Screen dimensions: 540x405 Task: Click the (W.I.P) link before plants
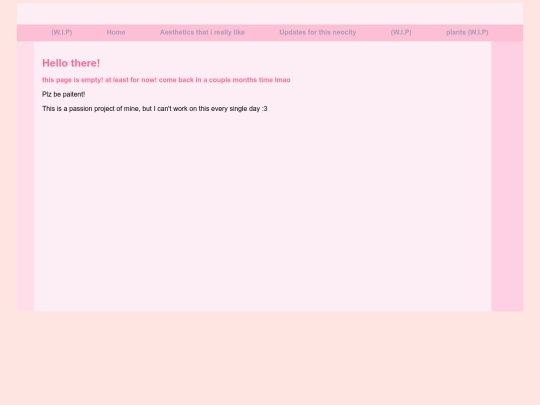401,32
